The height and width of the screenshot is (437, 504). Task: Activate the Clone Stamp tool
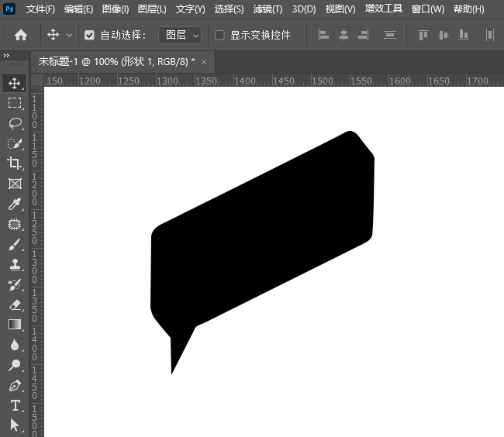point(15,264)
